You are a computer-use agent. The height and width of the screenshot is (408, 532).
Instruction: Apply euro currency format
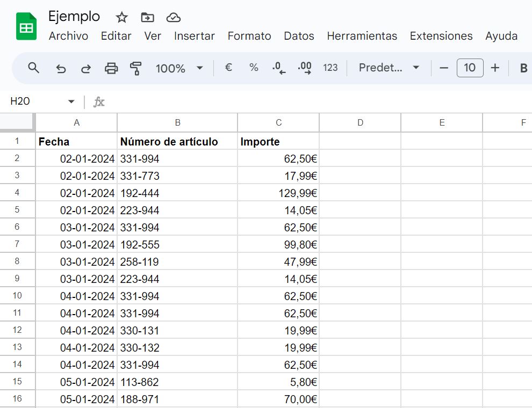click(x=229, y=68)
